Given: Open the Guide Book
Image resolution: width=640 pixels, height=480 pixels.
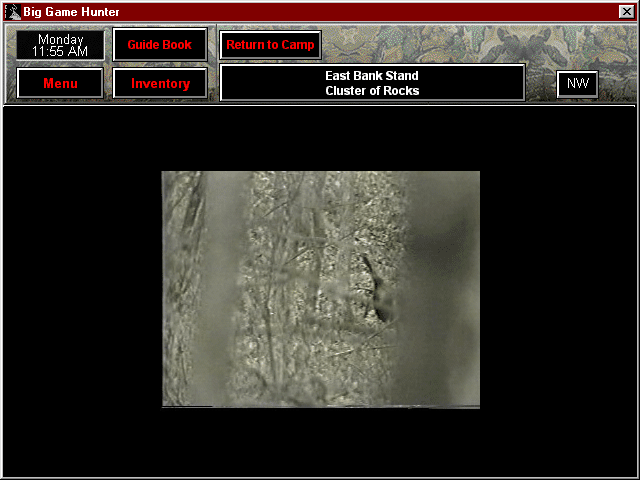Looking at the screenshot, I should point(160,45).
